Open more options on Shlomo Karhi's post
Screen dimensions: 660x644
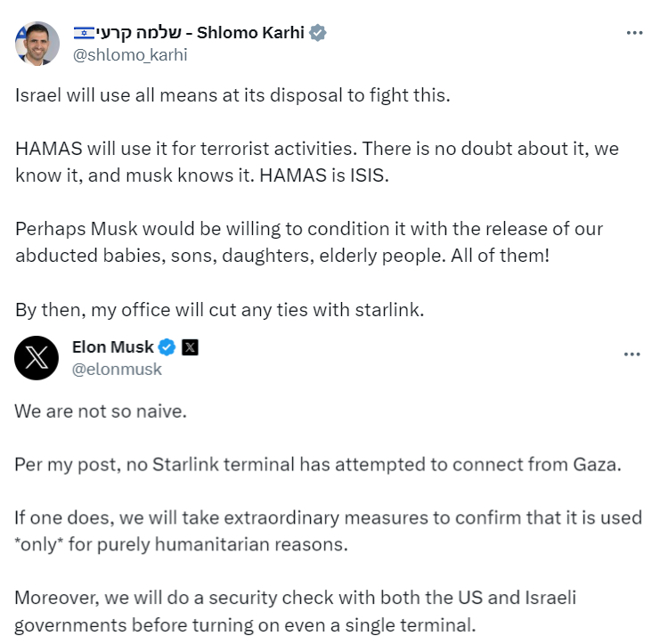(634, 33)
